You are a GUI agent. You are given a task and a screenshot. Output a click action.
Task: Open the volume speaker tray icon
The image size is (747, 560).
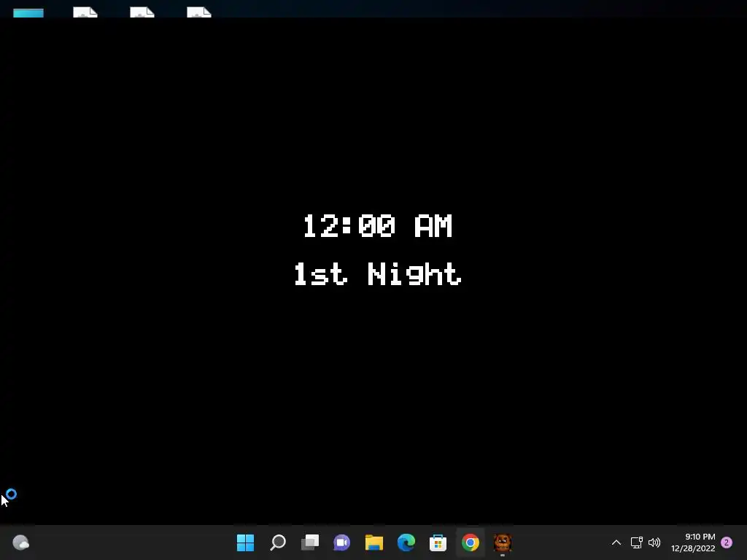tap(654, 542)
